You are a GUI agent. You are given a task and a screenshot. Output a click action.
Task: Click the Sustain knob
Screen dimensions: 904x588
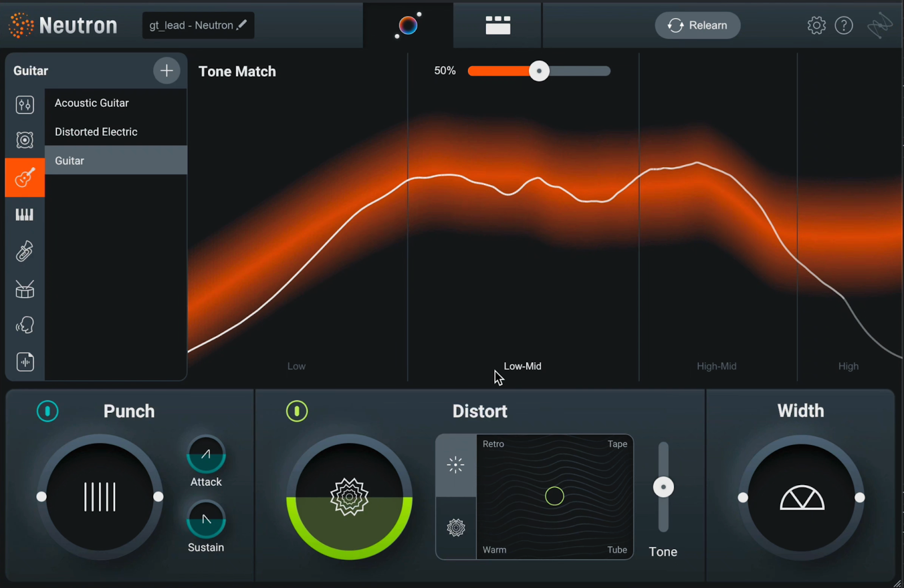(x=206, y=519)
